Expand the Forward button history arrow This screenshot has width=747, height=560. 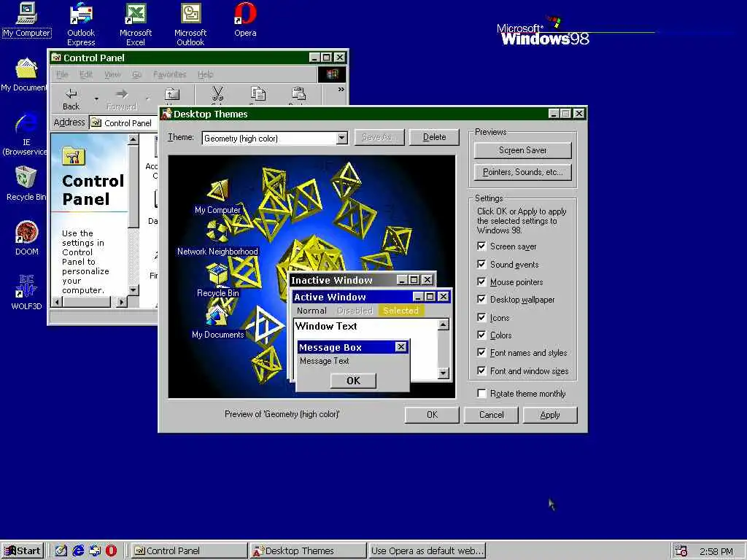tap(147, 99)
